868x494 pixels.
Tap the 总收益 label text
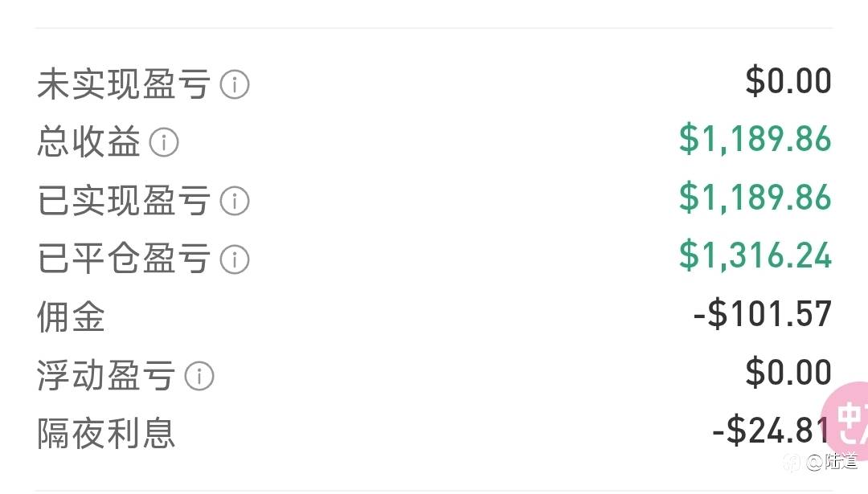[x=88, y=143]
